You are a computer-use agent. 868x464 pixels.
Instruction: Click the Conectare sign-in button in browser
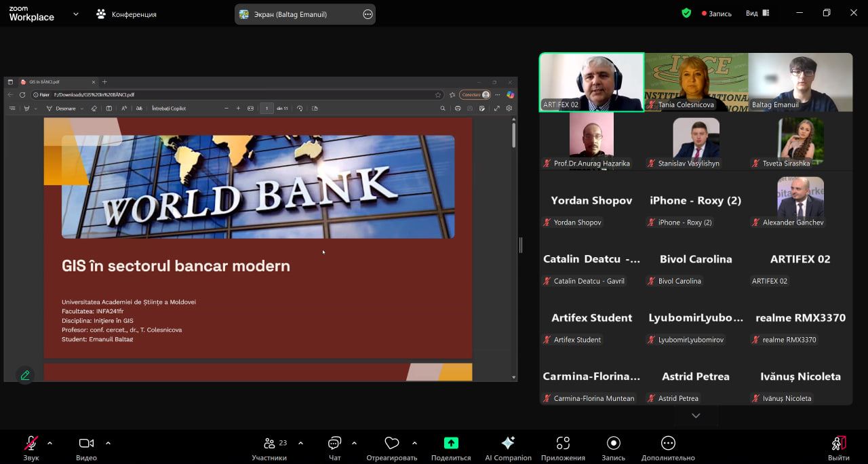coord(475,95)
